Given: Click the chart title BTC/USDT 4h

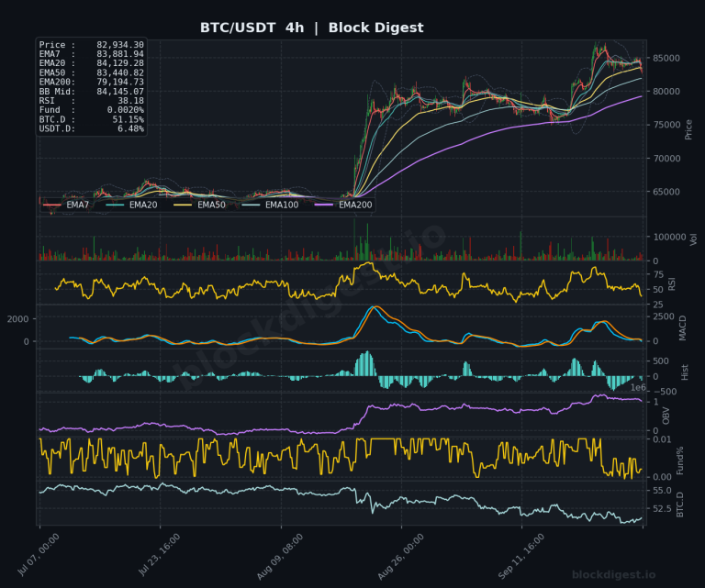Looking at the screenshot, I should tap(252, 28).
